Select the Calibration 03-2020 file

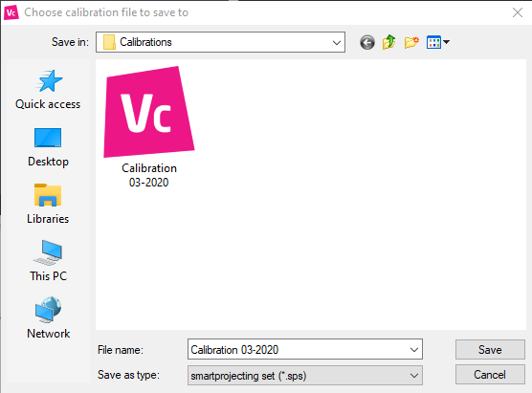(149, 127)
